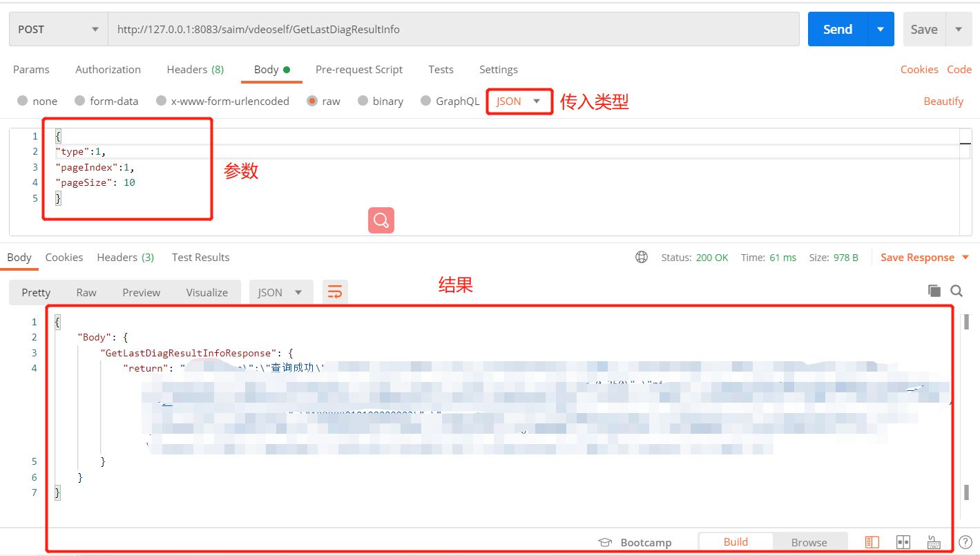The width and height of the screenshot is (980, 556).
Task: Click the search response icon
Action: (x=957, y=291)
